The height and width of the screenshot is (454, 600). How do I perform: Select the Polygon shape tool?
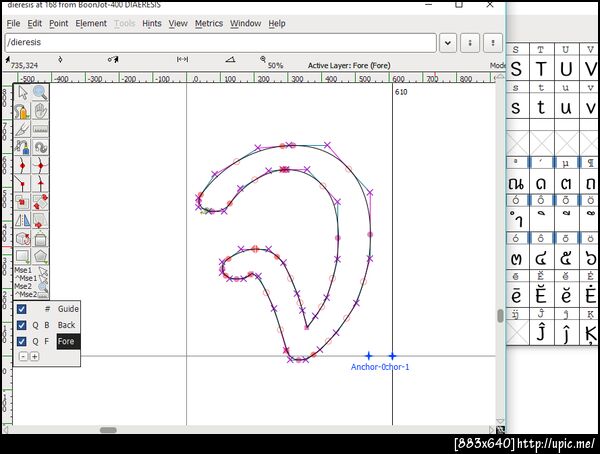[x=40, y=256]
